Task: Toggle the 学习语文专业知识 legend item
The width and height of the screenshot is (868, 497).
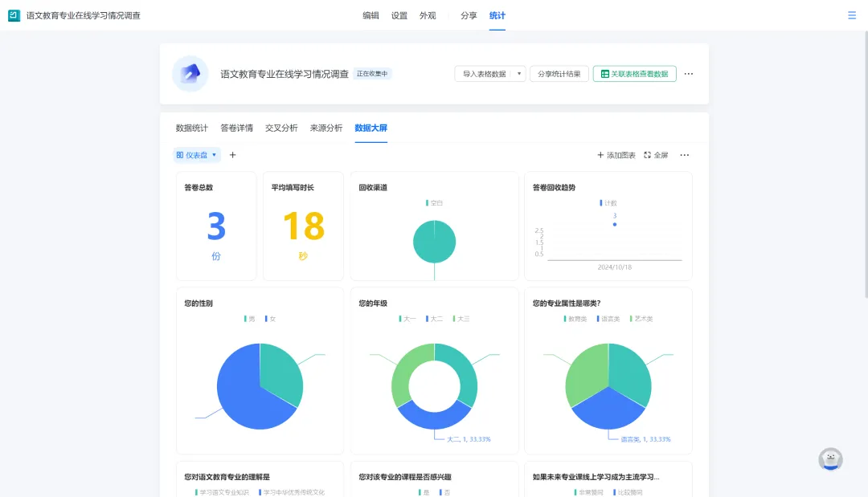Action: click(222, 492)
